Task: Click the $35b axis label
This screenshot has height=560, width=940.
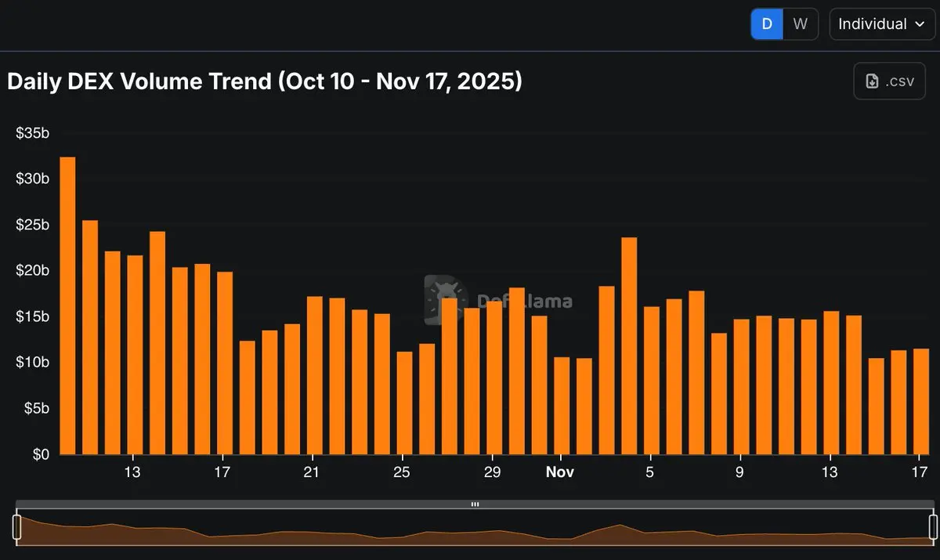Action: 32,133
